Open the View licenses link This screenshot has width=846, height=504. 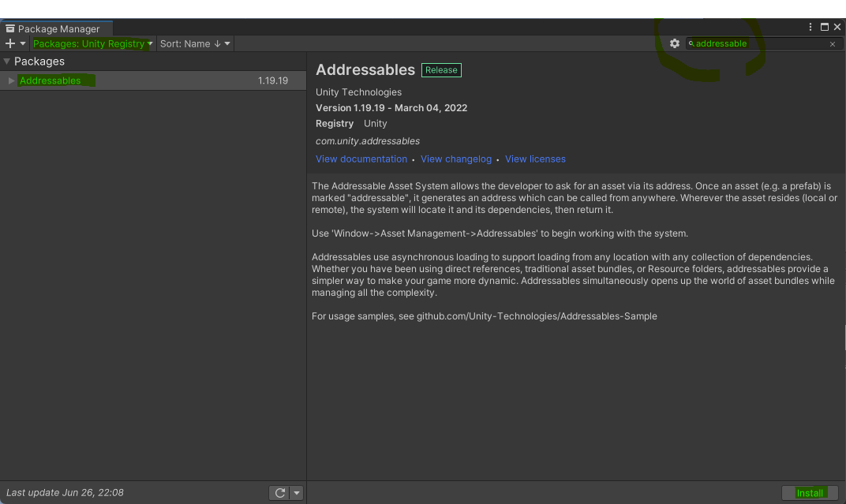click(x=535, y=159)
